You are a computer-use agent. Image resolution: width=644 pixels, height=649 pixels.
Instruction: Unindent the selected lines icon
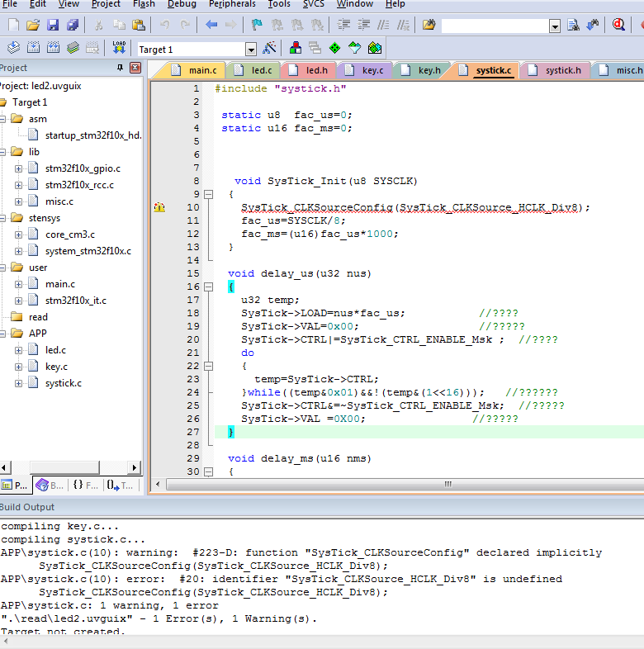[x=363, y=25]
